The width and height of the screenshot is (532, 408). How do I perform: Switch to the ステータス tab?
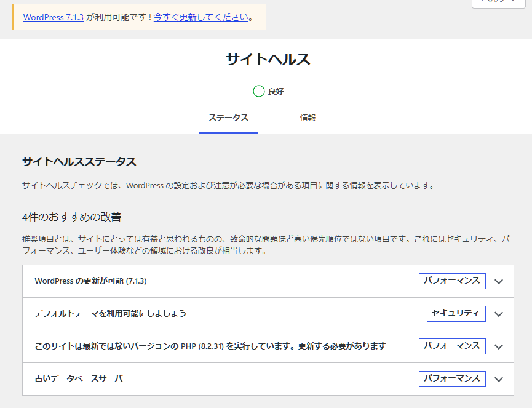(228, 118)
